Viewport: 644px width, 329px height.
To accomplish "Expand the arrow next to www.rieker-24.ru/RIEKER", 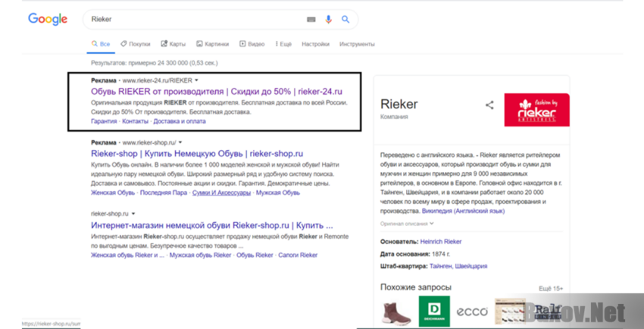I will [x=196, y=80].
